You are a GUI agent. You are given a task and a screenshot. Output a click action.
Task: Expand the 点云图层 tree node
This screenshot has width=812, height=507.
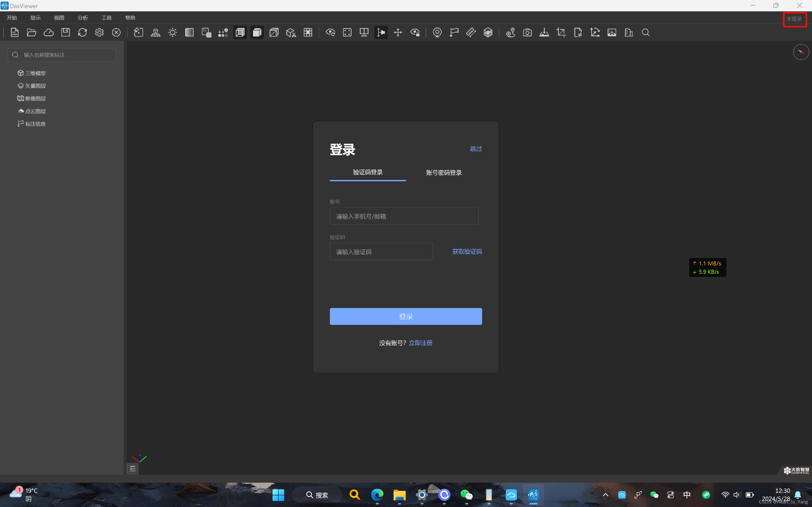(35, 111)
